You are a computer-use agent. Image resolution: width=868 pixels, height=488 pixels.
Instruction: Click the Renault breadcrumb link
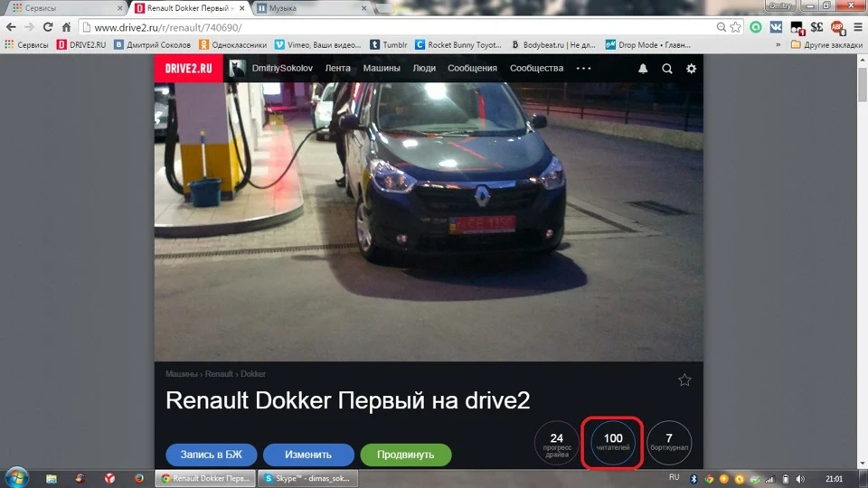[x=219, y=374]
